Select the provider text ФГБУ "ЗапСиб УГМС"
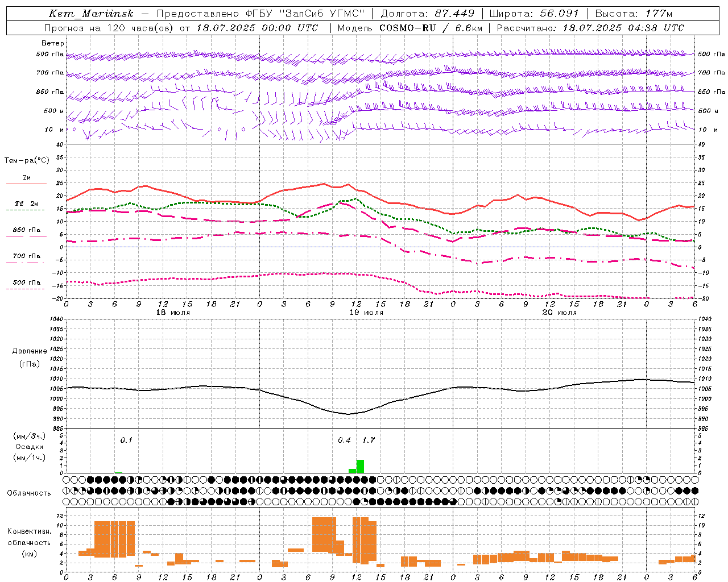This screenshot has width=728, height=582. 305,14
